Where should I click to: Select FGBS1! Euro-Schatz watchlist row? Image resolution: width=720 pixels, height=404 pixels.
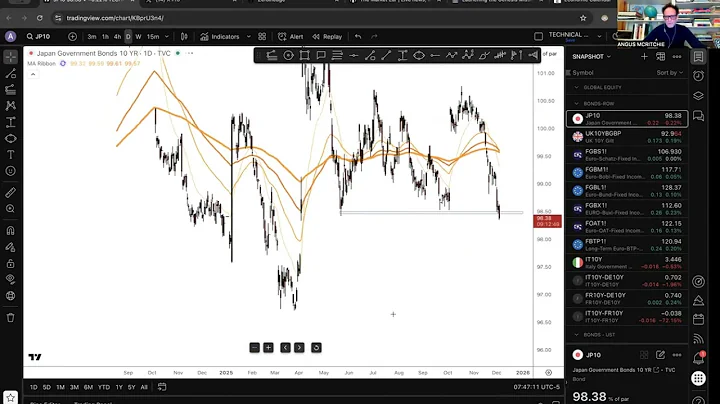[627, 155]
